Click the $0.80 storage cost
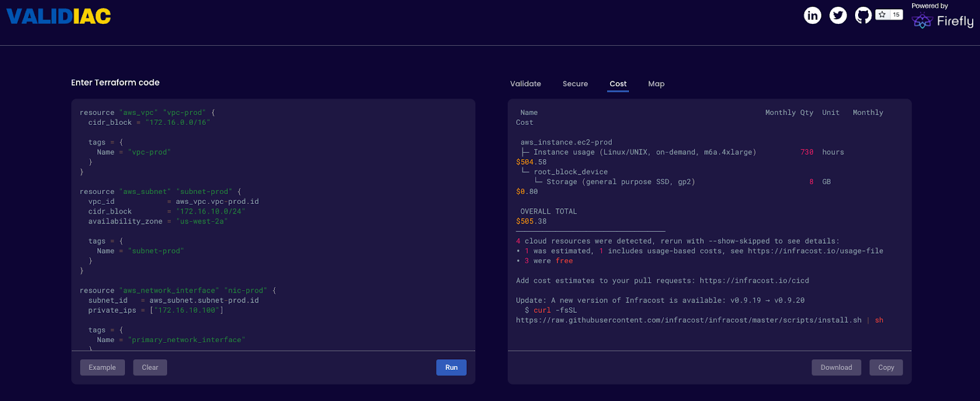Screen dimensions: 980x401 [527, 192]
